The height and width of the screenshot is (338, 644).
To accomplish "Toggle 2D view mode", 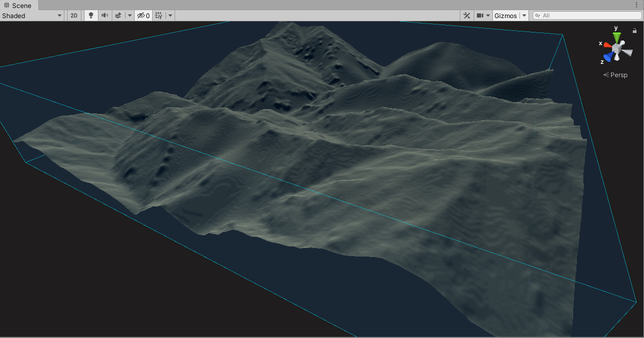I will tap(74, 15).
